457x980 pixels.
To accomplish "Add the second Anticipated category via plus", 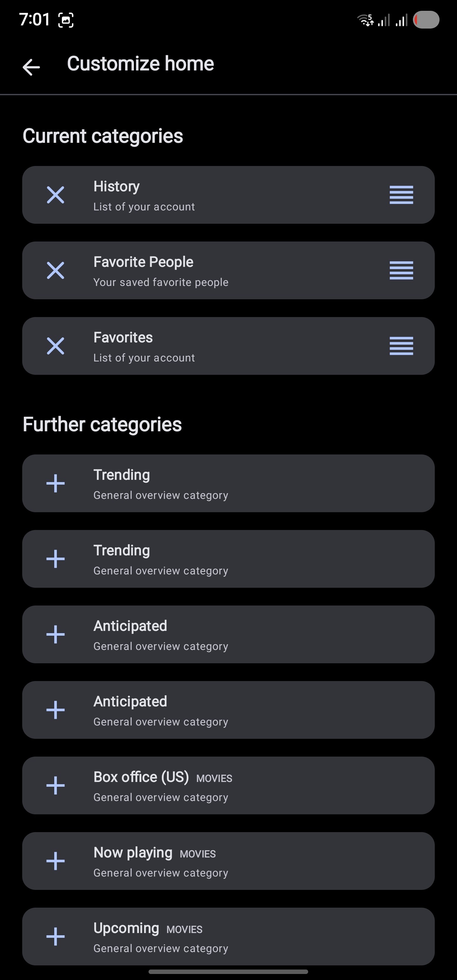I will point(56,710).
